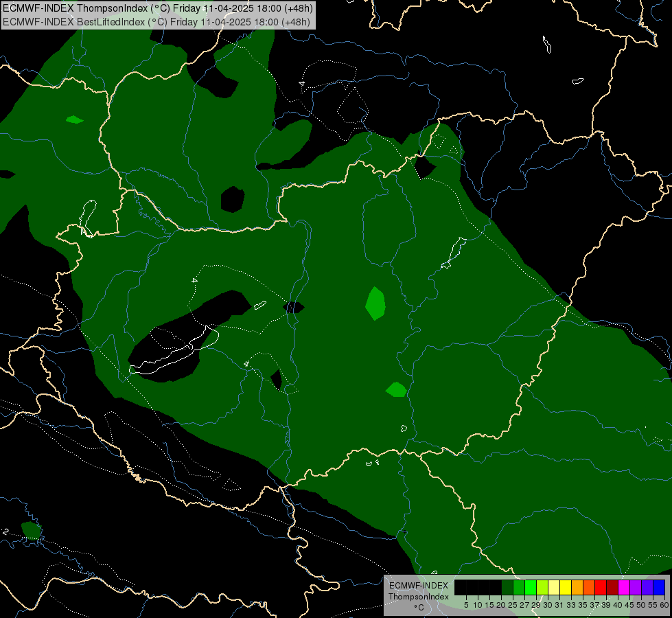Click legend tick label 33

coord(571,605)
